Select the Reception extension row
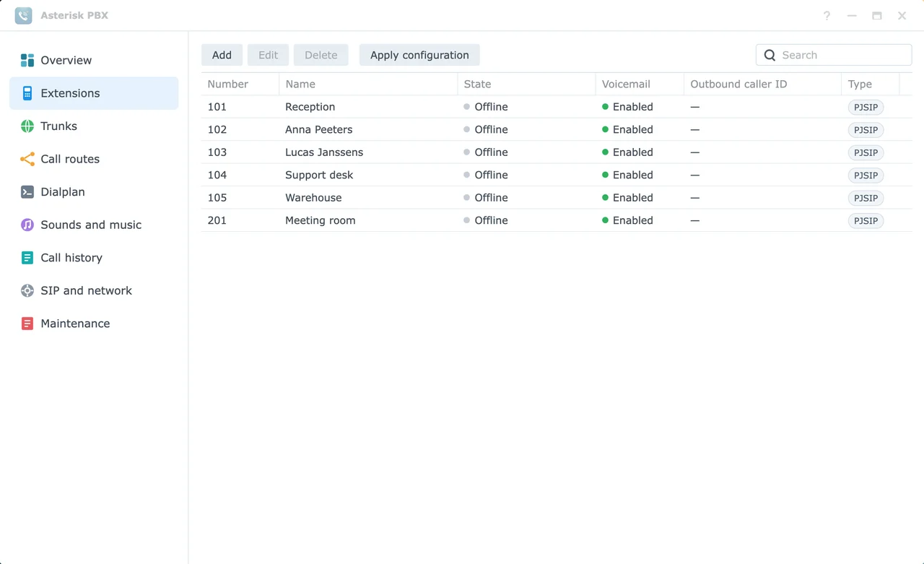Image resolution: width=924 pixels, height=564 pixels. (x=557, y=107)
